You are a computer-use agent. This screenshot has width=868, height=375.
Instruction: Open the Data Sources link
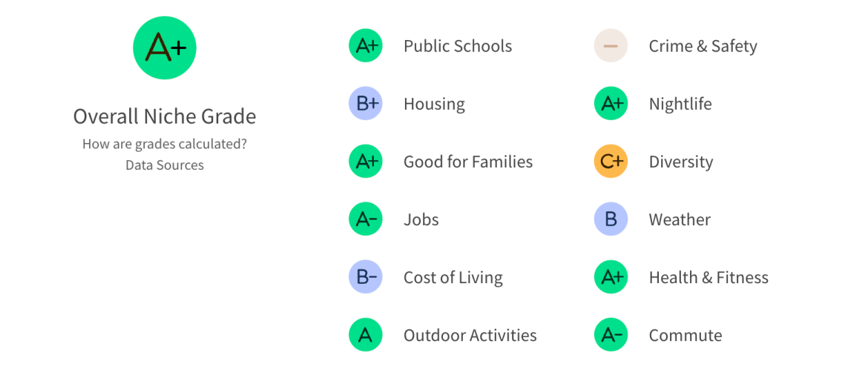[x=165, y=165]
